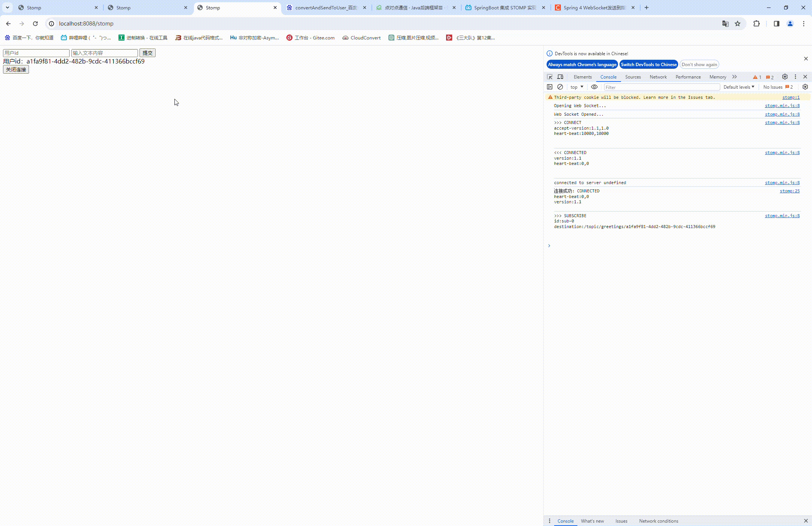This screenshot has width=812, height=526.
Task: Select Default levels dropdown
Action: click(x=739, y=87)
